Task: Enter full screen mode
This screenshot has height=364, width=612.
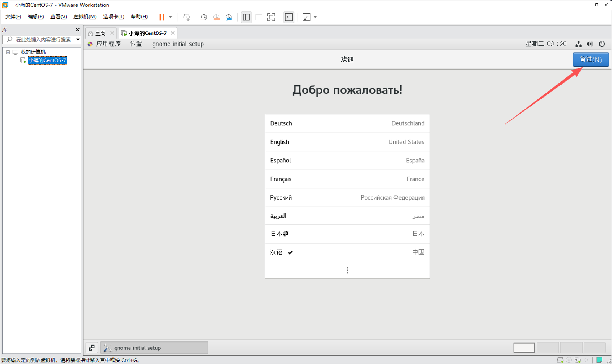Action: (271, 17)
